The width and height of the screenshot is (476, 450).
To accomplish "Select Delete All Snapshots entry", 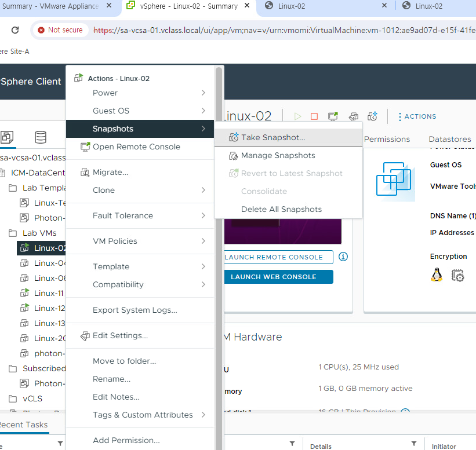I will 288,209.
